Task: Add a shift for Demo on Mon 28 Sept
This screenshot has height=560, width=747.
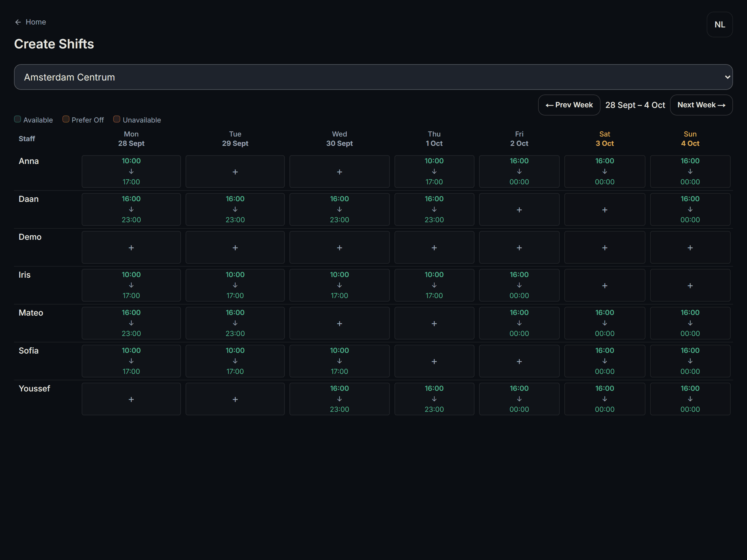Action: (131, 247)
